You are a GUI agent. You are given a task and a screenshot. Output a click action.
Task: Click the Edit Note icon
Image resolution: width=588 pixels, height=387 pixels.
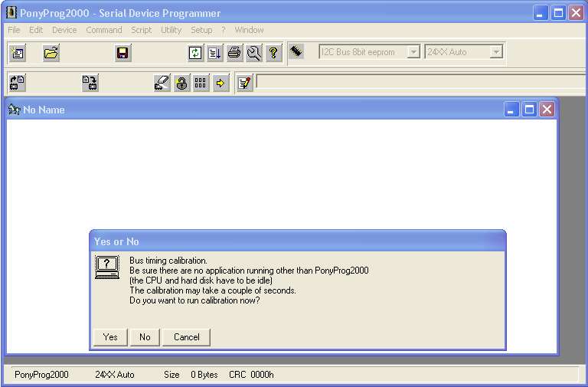pos(244,83)
